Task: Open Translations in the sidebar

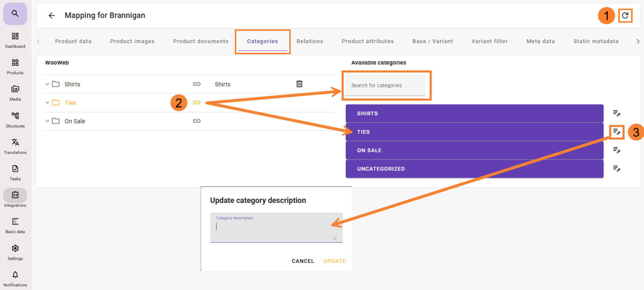Action: pyautogui.click(x=15, y=146)
